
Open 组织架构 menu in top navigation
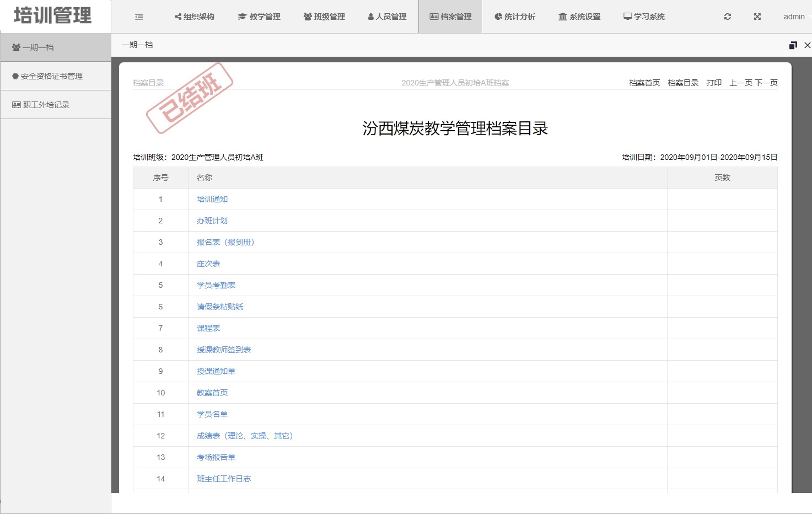point(194,17)
